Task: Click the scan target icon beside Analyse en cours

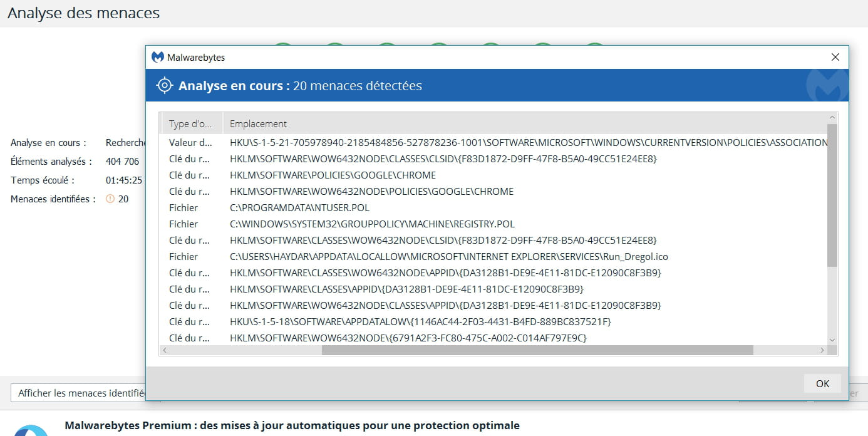Action: click(164, 85)
